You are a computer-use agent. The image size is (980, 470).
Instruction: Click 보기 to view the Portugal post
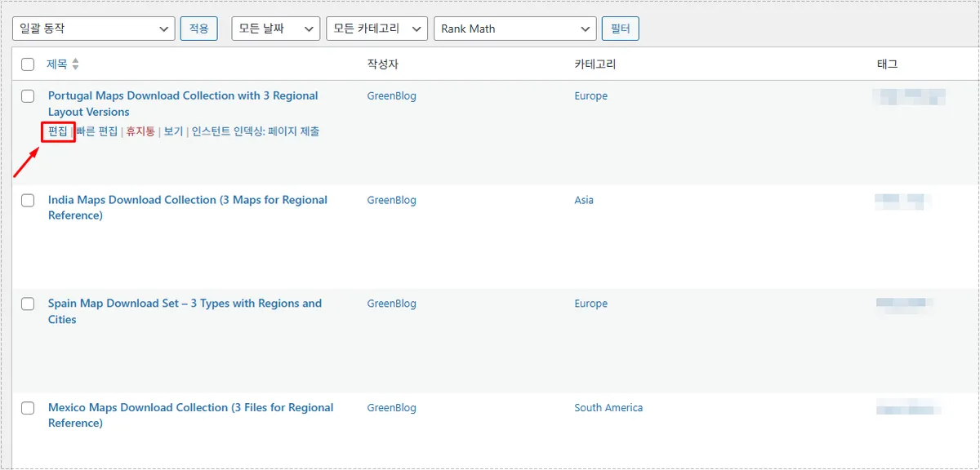click(173, 131)
